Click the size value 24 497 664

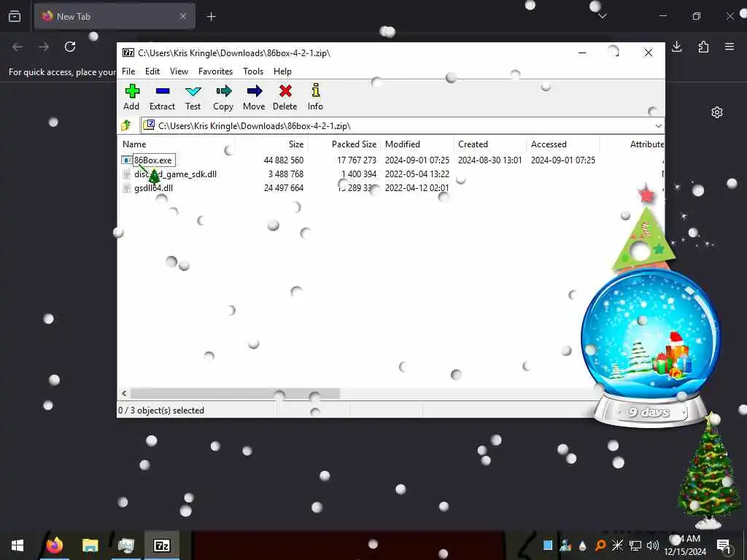coord(284,188)
